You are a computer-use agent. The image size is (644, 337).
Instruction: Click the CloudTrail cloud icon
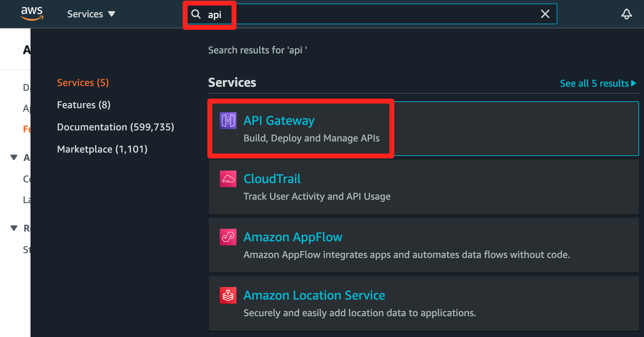[228, 179]
